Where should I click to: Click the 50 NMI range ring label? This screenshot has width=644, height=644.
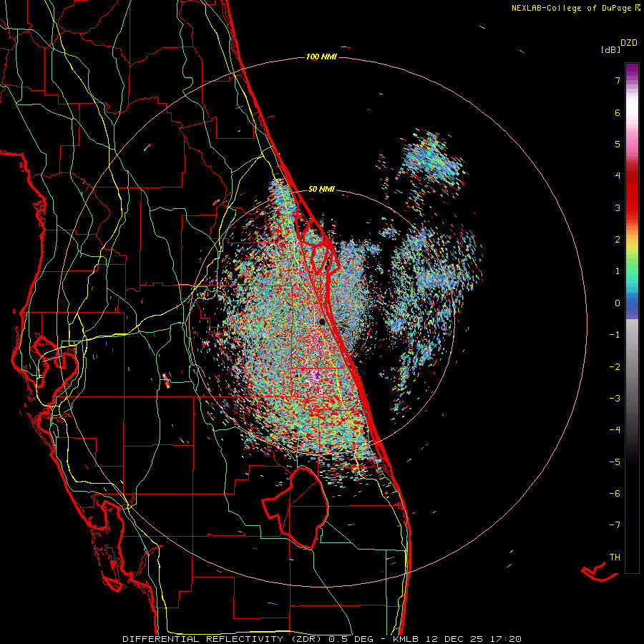[x=321, y=190]
